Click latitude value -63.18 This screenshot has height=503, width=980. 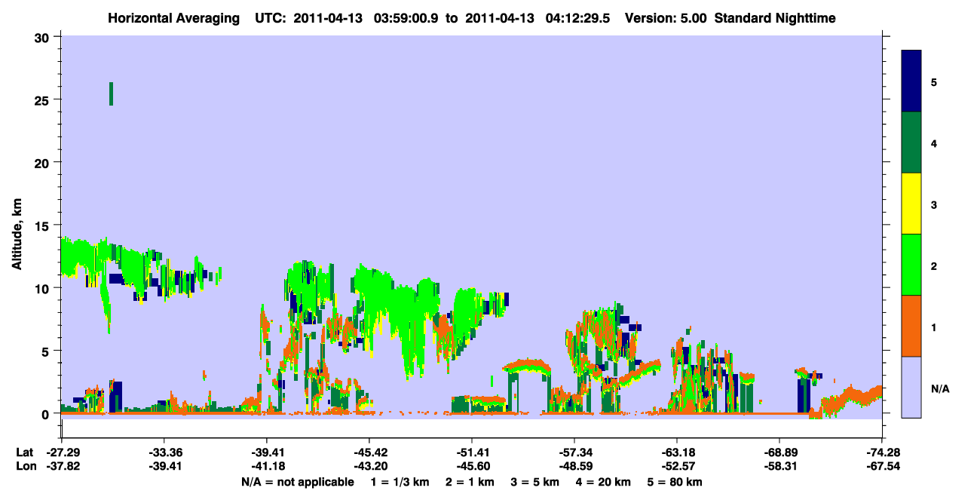click(x=676, y=452)
